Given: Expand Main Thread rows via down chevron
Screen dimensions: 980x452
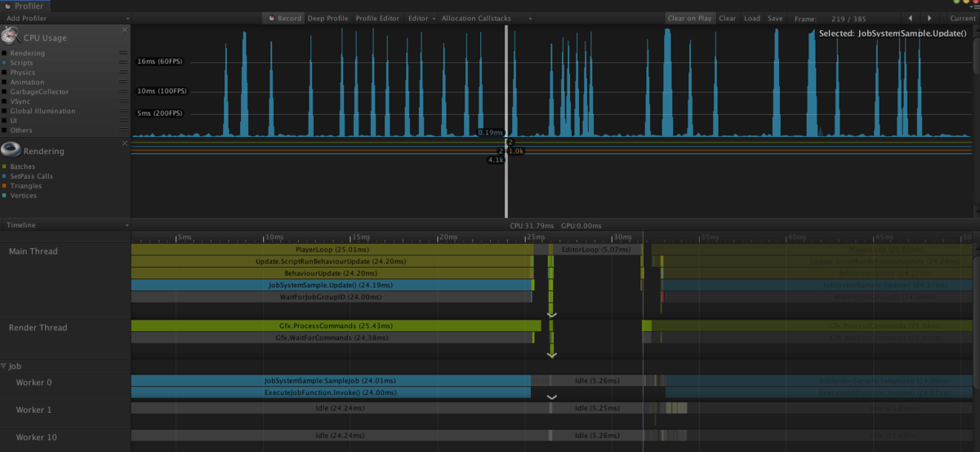Looking at the screenshot, I should [551, 314].
